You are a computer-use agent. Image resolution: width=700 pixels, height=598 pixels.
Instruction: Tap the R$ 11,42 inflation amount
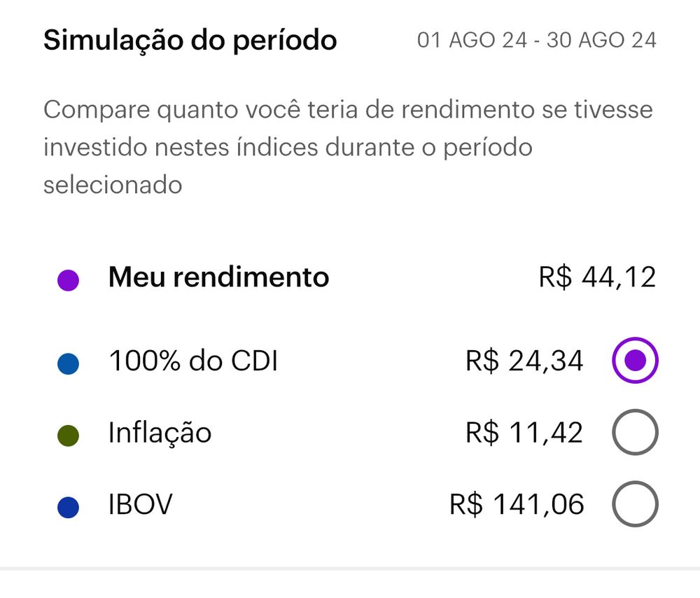[x=524, y=433]
